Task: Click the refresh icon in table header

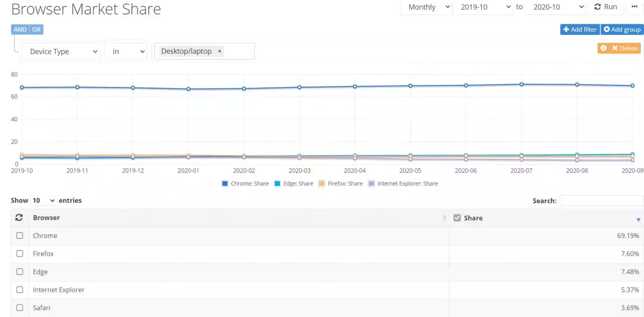Action: click(x=19, y=218)
